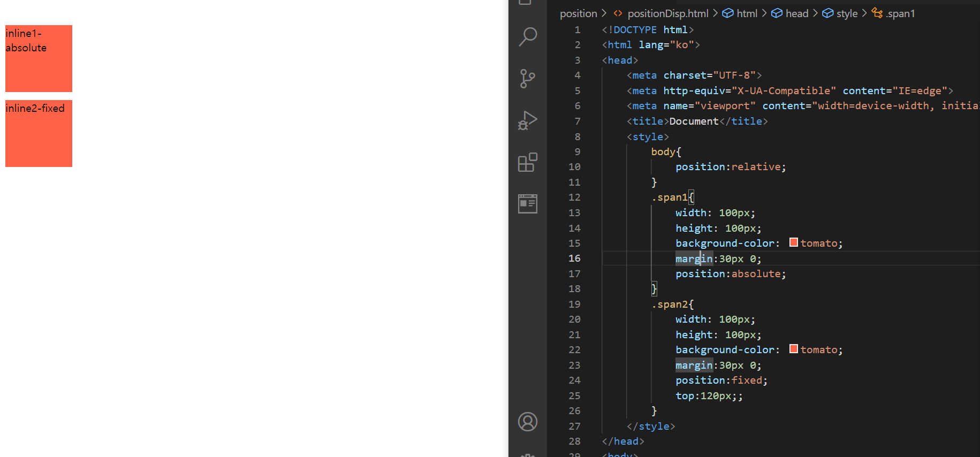Click the html breadcrumb item

point(740,13)
